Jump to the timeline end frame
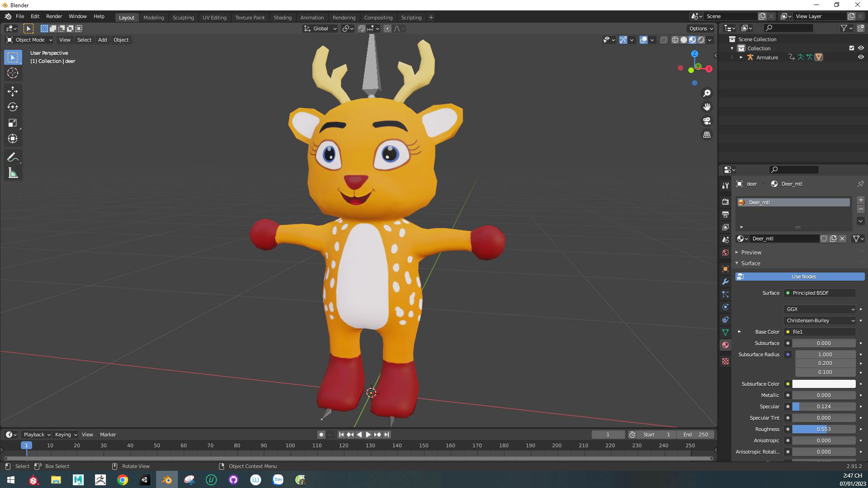Image resolution: width=868 pixels, height=488 pixels. [x=386, y=435]
